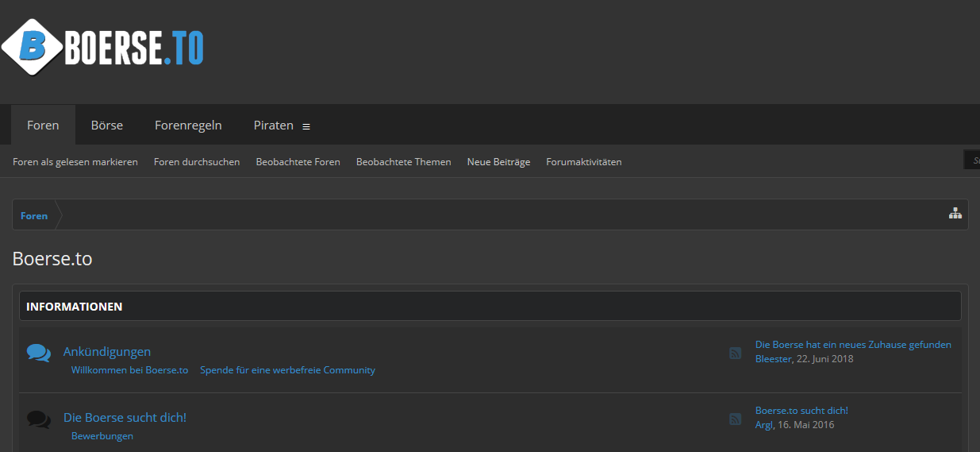Click the Ankündigungen forum chat icon
Screen dimensions: 980x452
click(x=38, y=353)
